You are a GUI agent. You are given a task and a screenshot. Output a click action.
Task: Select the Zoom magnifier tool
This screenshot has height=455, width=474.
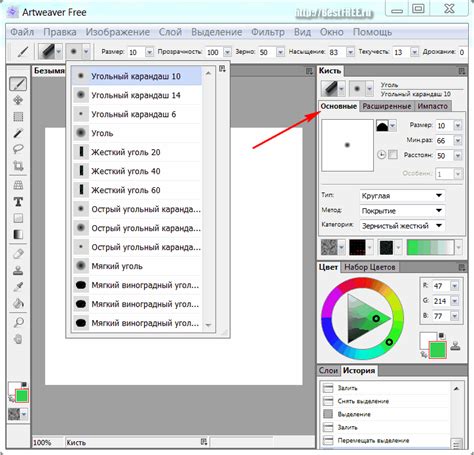(x=18, y=322)
